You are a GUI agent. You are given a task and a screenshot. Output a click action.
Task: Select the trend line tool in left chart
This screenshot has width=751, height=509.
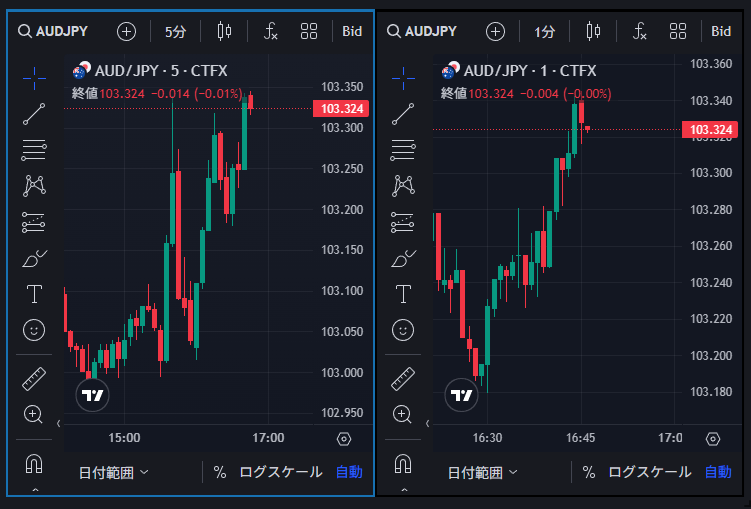point(34,113)
